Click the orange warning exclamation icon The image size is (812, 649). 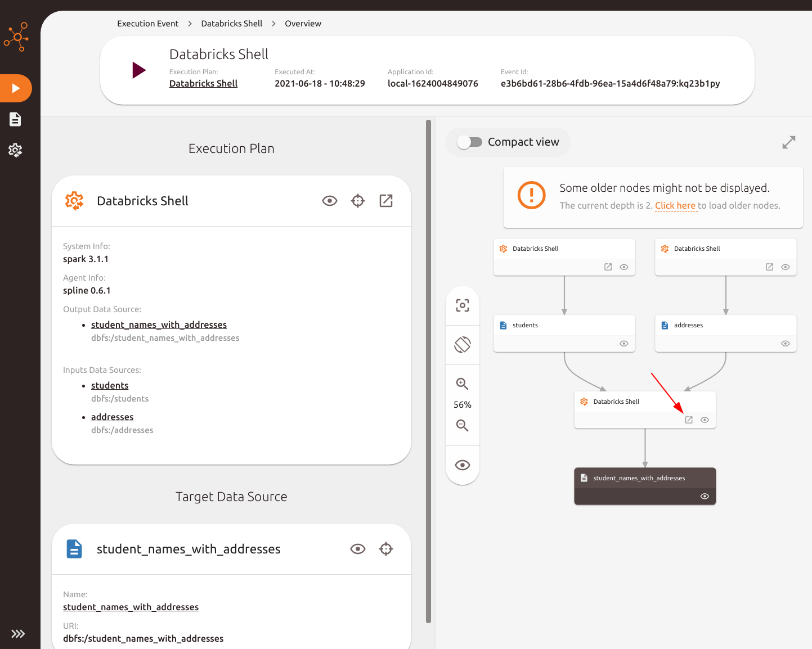pyautogui.click(x=531, y=195)
